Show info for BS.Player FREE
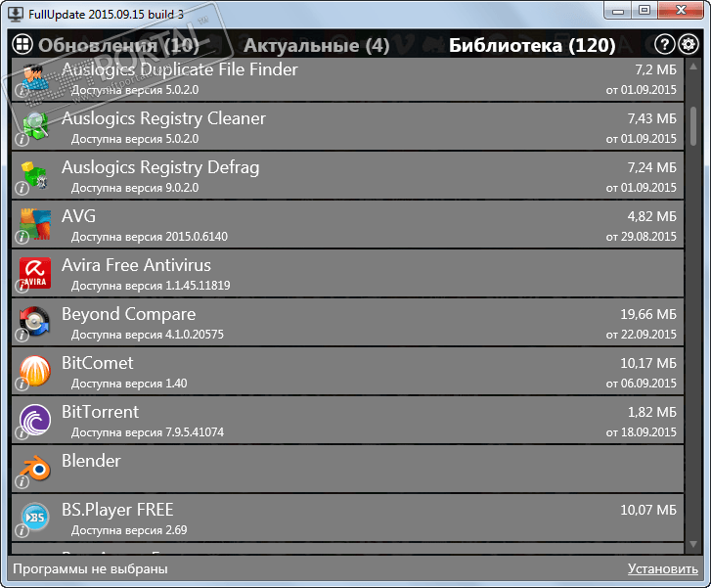 tap(22, 530)
